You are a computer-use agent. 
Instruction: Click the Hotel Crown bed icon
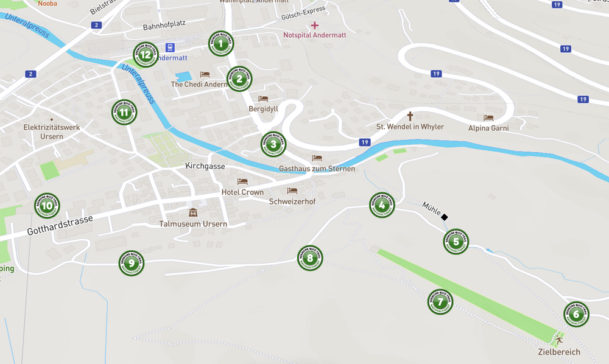click(243, 181)
